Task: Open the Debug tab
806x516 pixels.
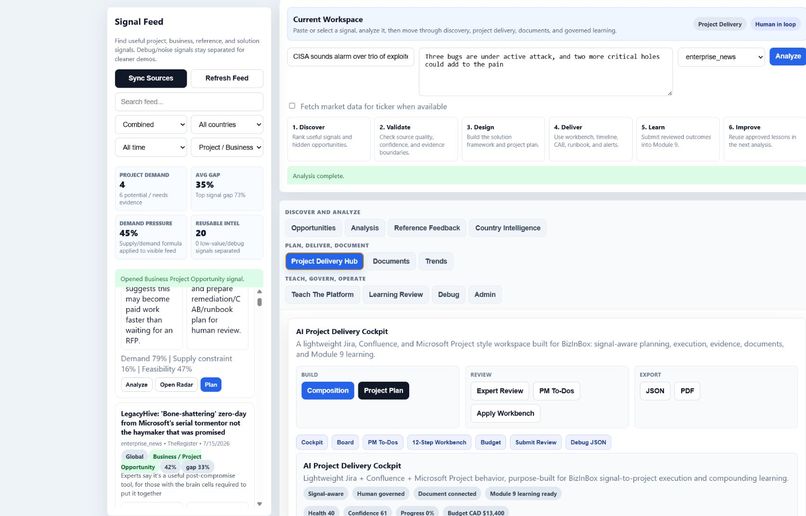Action: coord(448,294)
